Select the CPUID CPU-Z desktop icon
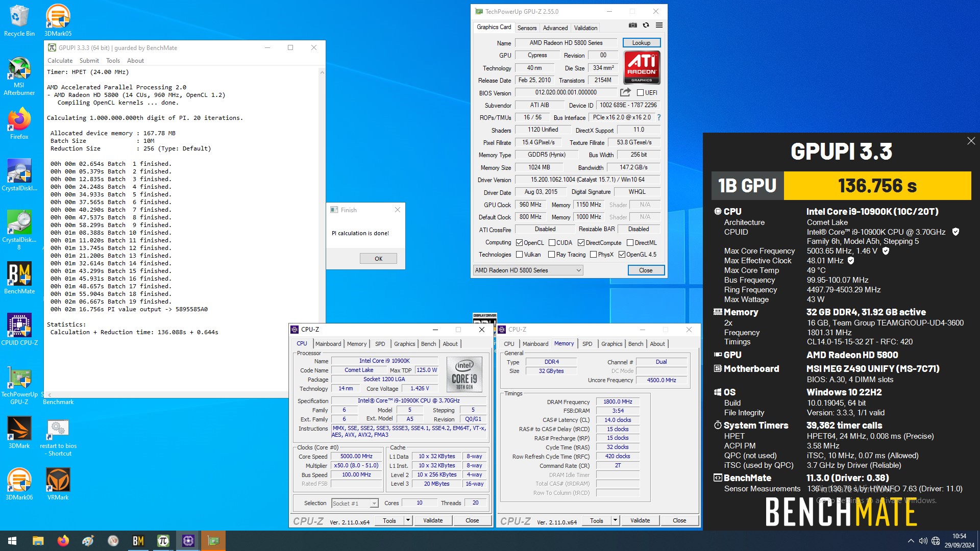 pos(19,330)
